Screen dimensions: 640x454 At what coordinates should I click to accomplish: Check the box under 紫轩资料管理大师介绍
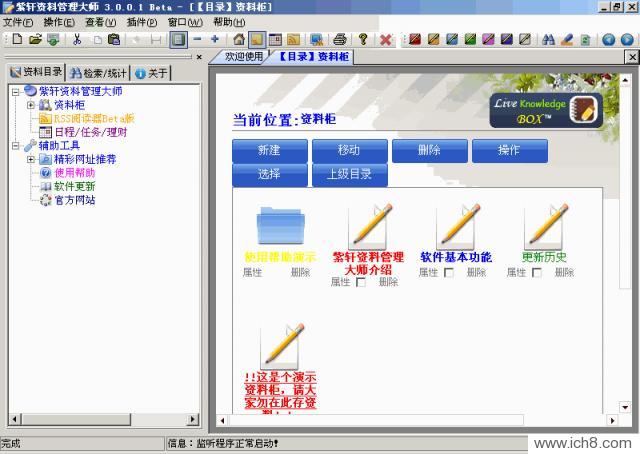pos(361,282)
